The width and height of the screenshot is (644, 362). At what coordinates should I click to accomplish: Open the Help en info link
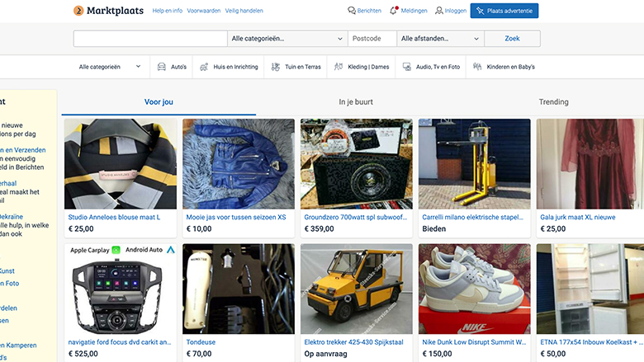[x=168, y=11]
